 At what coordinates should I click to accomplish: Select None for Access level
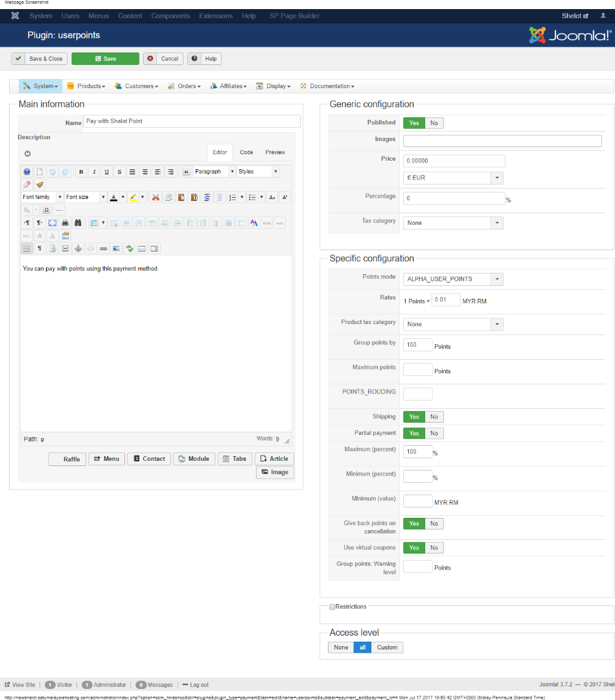[341, 647]
